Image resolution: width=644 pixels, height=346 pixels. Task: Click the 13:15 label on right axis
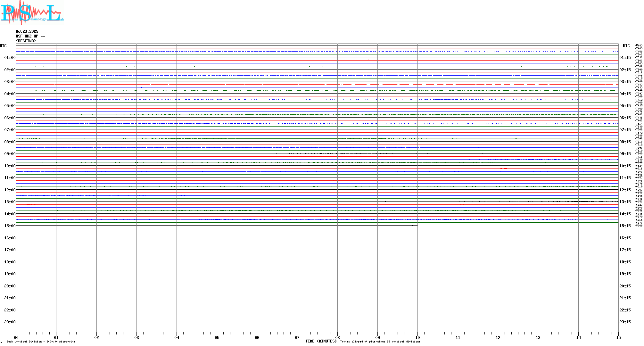point(625,202)
